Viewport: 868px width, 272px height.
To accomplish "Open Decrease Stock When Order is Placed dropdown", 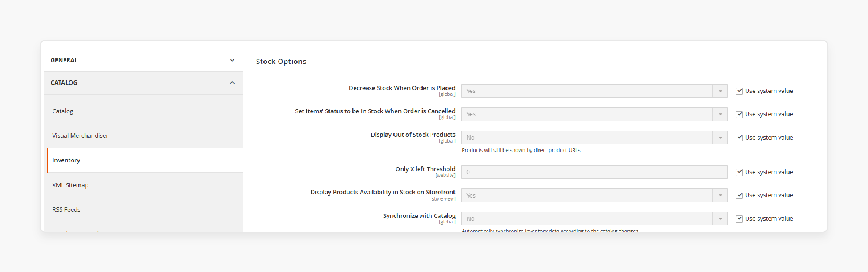I will [594, 91].
